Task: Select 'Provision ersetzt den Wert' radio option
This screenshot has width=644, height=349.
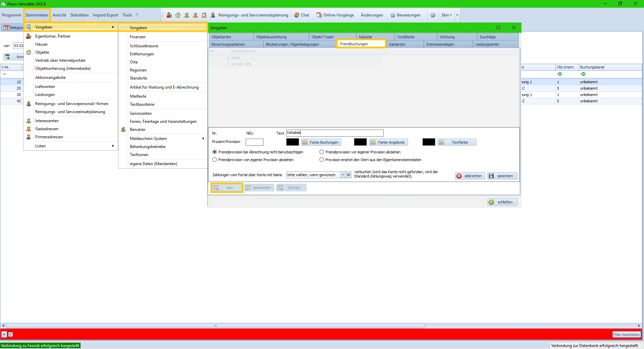Action: (321, 160)
